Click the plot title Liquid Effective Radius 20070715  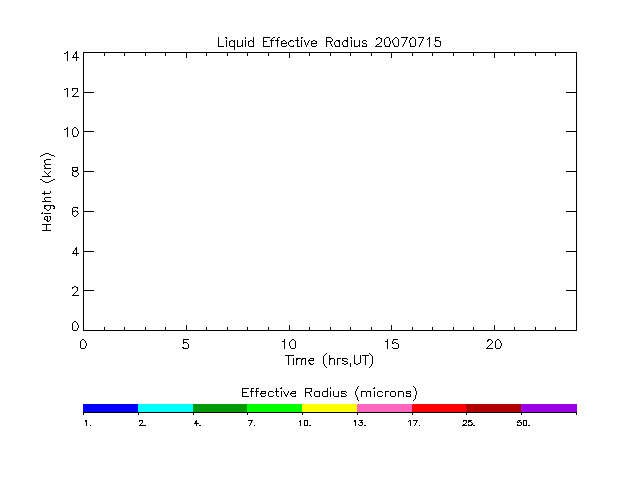[x=329, y=42]
